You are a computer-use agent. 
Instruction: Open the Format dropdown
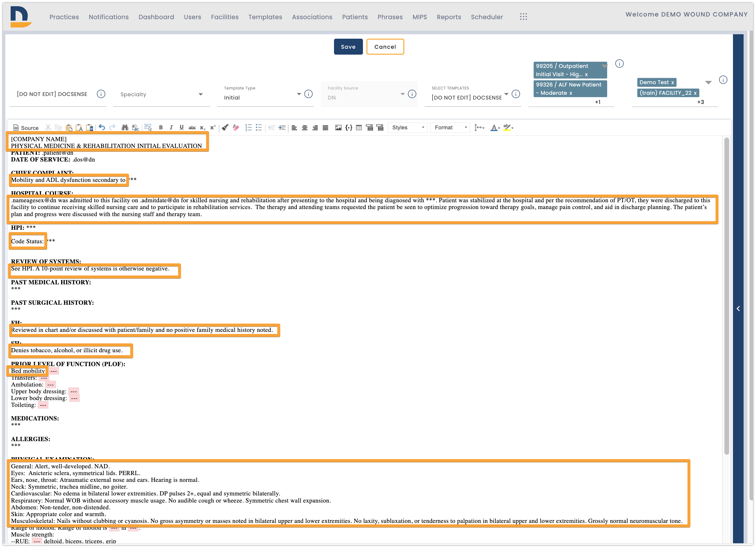coord(451,128)
